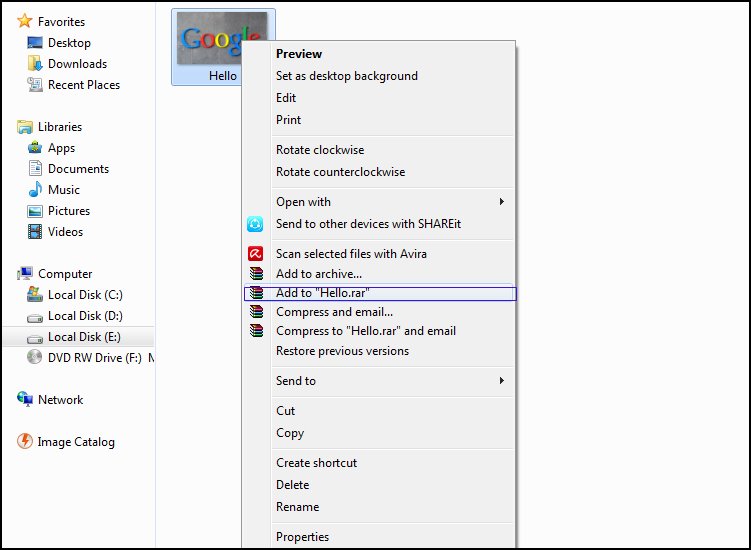Screen dimensions: 751x550
Task: Open Desktop label in Favorites
Action: pos(69,43)
